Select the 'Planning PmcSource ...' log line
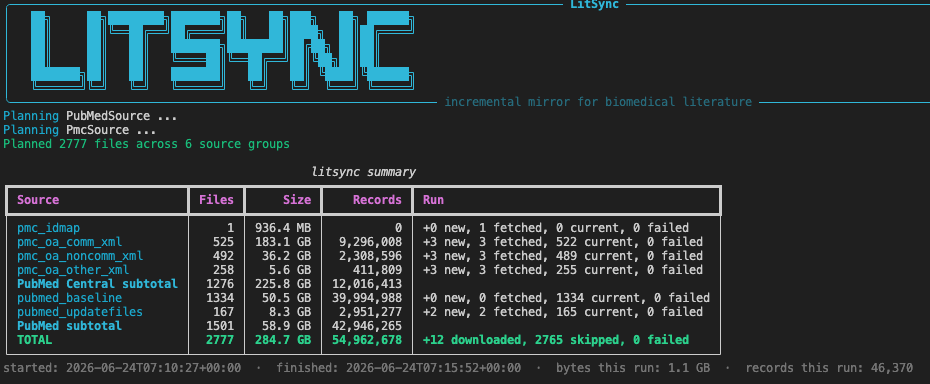This screenshot has height=384, width=930. click(x=80, y=130)
